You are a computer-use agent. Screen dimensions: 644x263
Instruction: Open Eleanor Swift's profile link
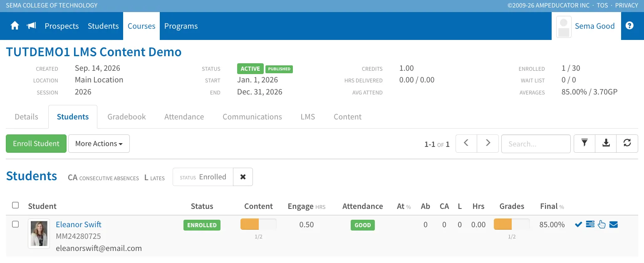tap(79, 224)
